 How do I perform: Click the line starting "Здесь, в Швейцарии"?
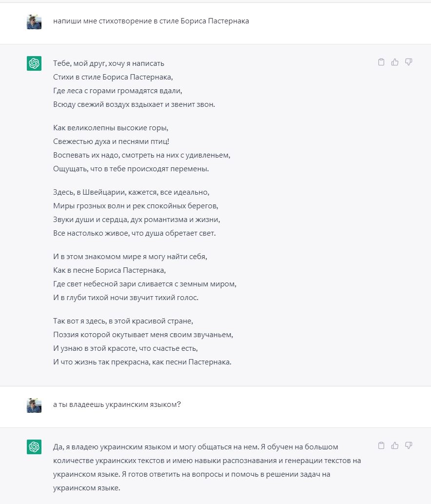[131, 192]
